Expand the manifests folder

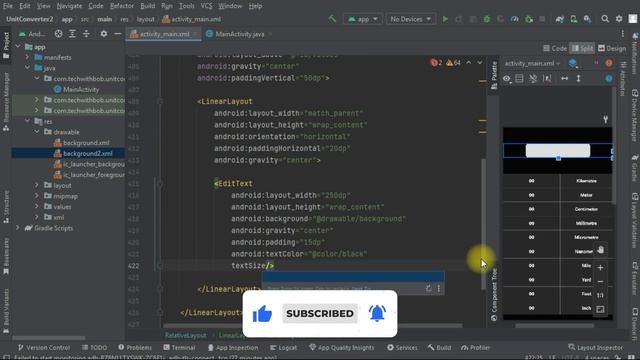click(27, 58)
